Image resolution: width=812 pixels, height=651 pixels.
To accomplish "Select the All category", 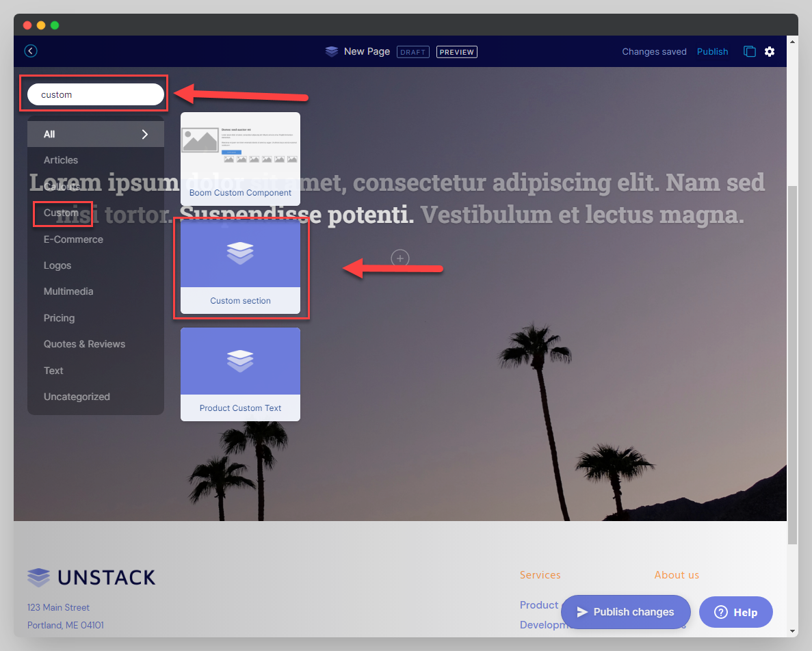I will click(x=95, y=135).
